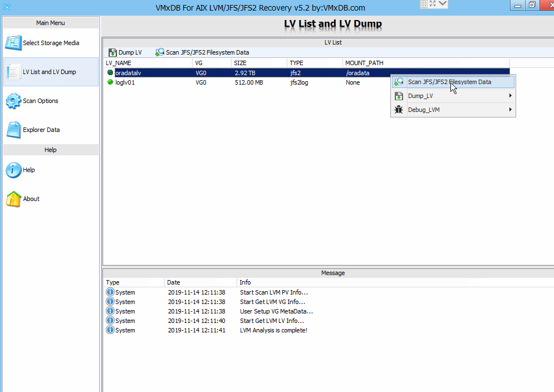554x392 pixels.
Task: Click the fullscreen arrows icon in top overlay
Action: tap(433, 3)
